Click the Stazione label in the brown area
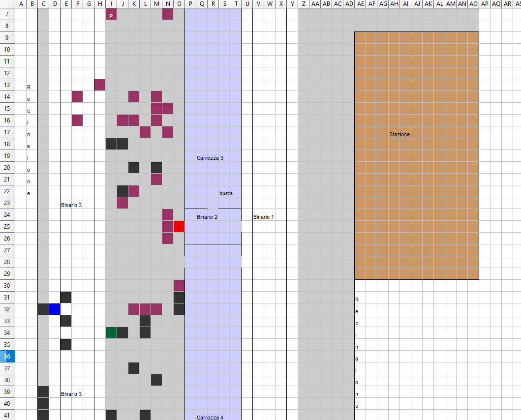The image size is (521, 420). point(399,134)
